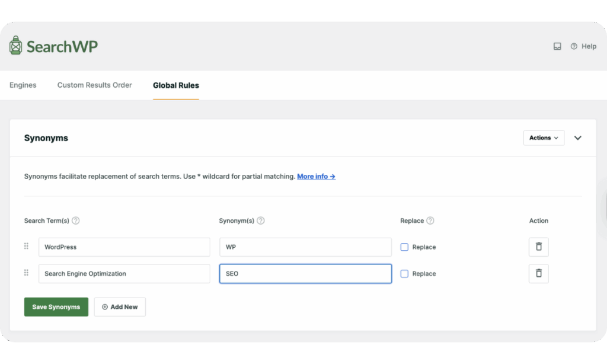Viewport: 607px width, 364px height.
Task: Open the notifications inbox icon
Action: pos(557,46)
